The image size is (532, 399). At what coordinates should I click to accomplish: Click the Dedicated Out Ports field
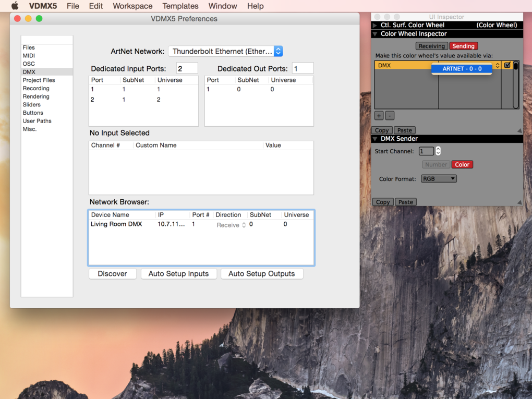[303, 68]
